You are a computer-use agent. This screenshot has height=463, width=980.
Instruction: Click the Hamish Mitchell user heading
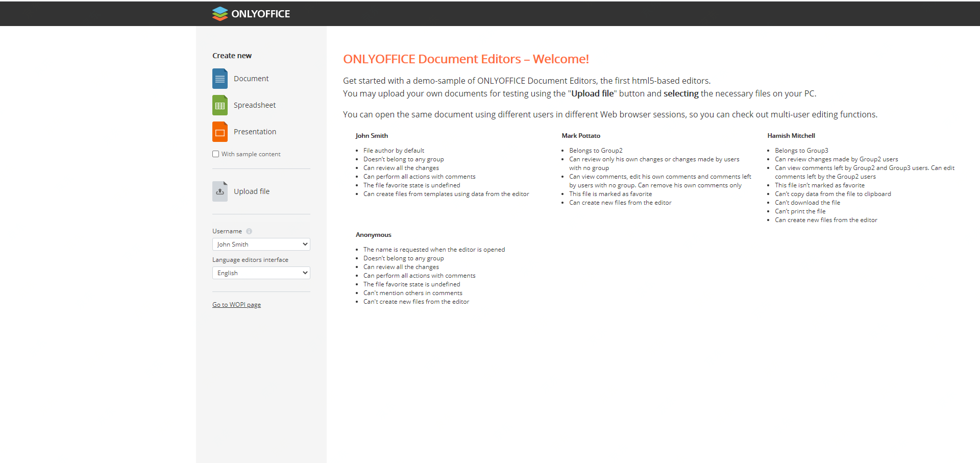coord(791,136)
